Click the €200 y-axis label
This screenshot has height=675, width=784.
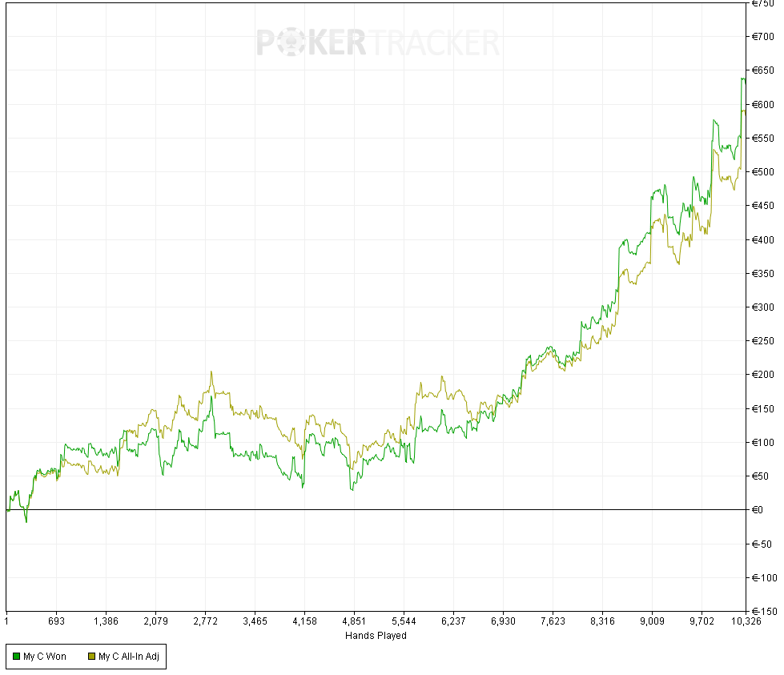762,375
